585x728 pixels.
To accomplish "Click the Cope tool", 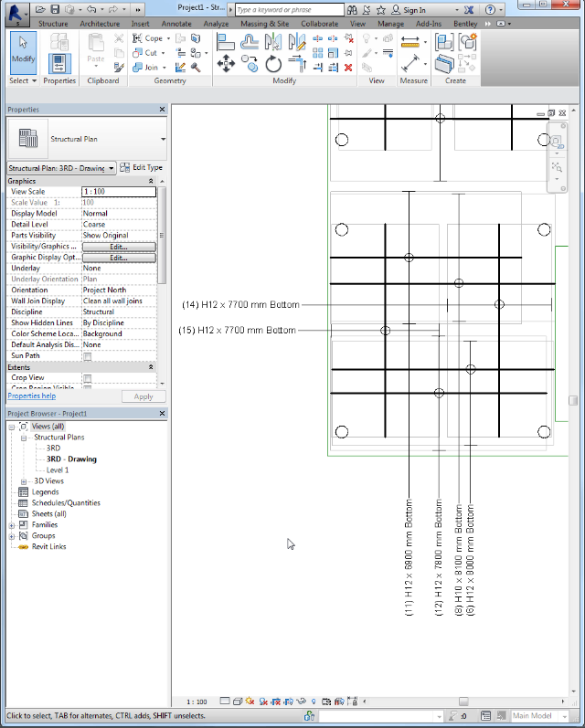I will 147,38.
